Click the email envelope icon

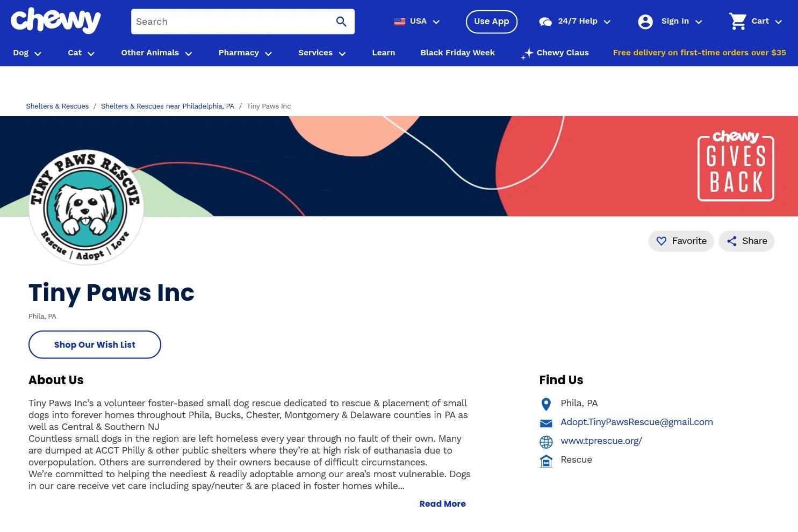click(546, 423)
